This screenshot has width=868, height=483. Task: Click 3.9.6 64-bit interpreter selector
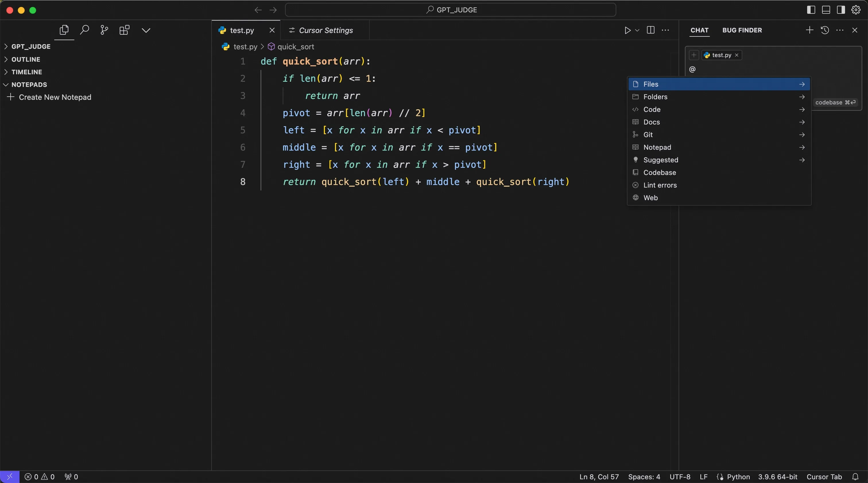point(777,477)
